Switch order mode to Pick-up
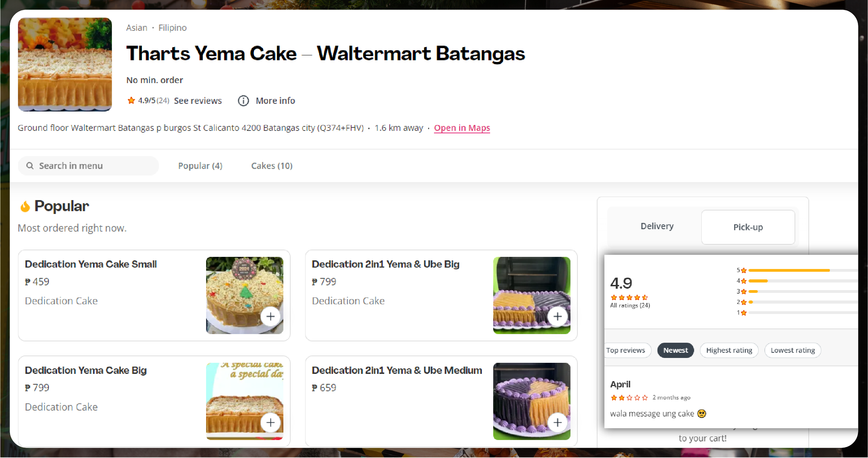 pyautogui.click(x=748, y=227)
